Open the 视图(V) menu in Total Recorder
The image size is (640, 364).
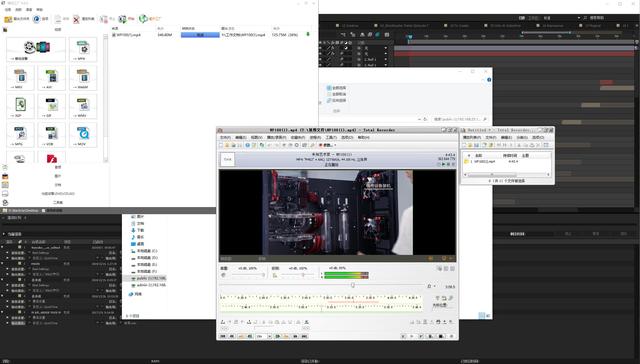tap(256, 138)
